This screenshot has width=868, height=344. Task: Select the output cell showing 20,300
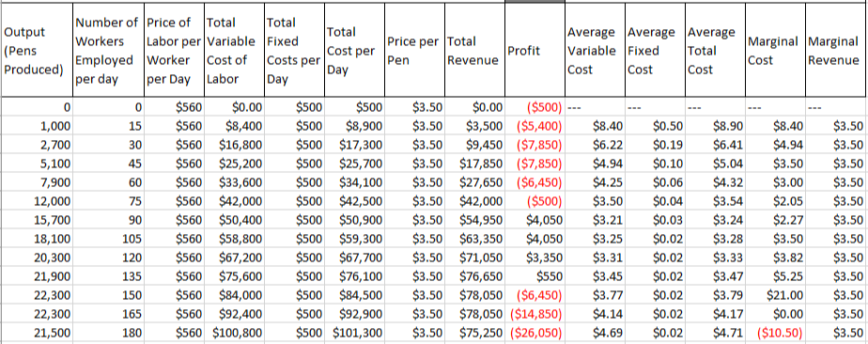(x=37, y=258)
